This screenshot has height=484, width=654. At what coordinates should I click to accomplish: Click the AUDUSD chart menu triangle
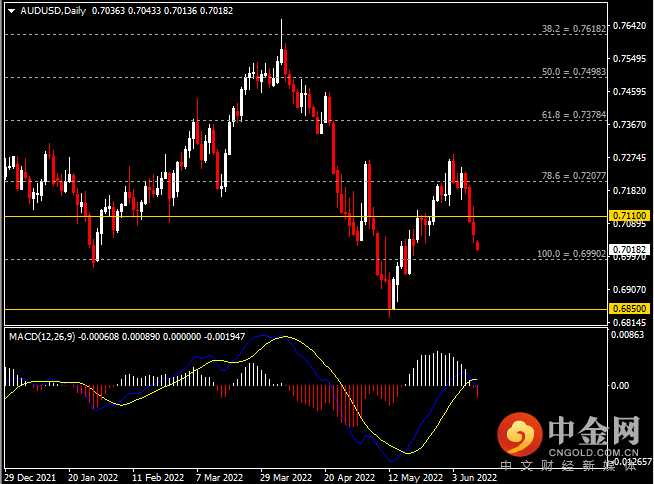(x=11, y=11)
